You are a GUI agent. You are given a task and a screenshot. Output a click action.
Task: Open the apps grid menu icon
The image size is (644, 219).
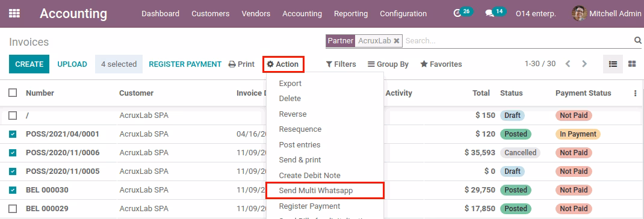tap(14, 14)
